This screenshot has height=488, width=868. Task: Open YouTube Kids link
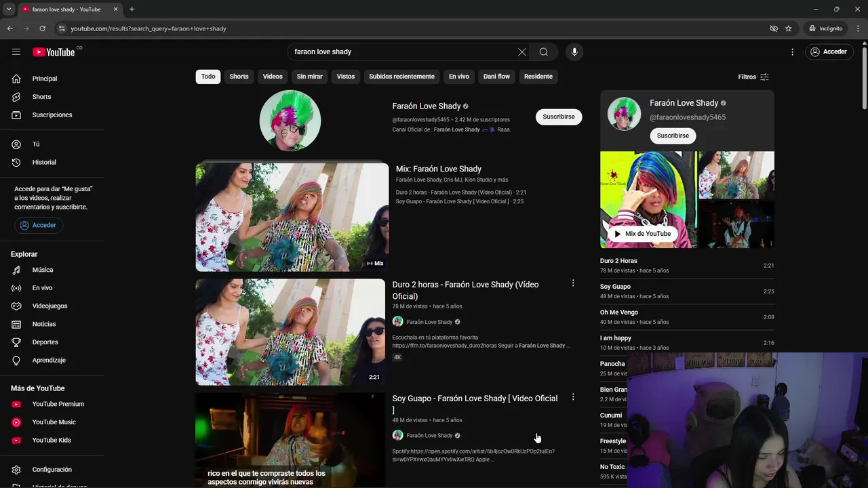click(x=53, y=440)
